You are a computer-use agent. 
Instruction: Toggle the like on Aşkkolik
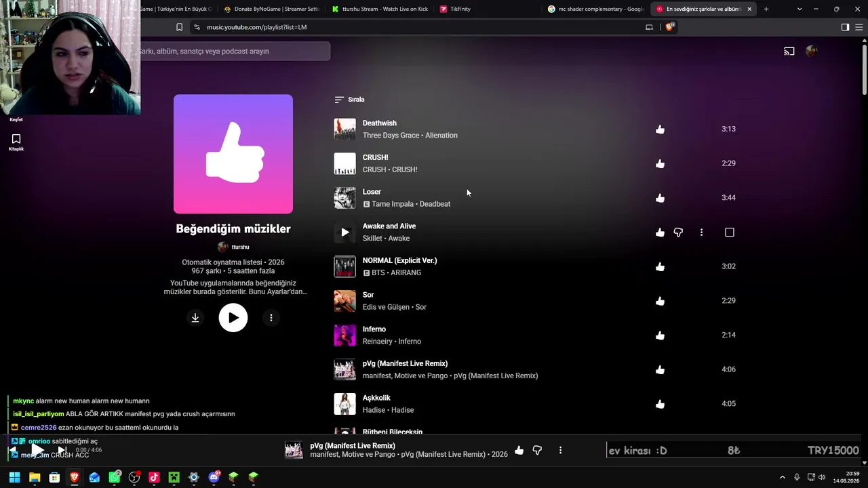point(660,405)
